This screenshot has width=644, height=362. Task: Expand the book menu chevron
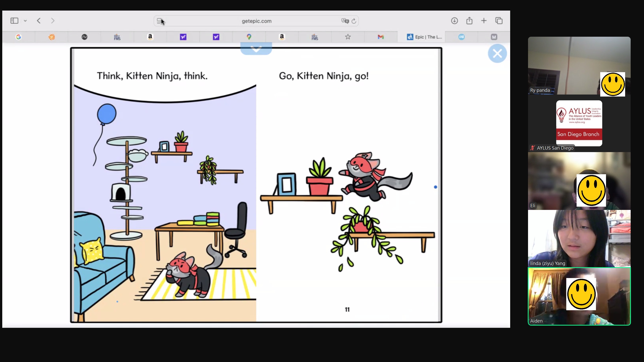256,49
